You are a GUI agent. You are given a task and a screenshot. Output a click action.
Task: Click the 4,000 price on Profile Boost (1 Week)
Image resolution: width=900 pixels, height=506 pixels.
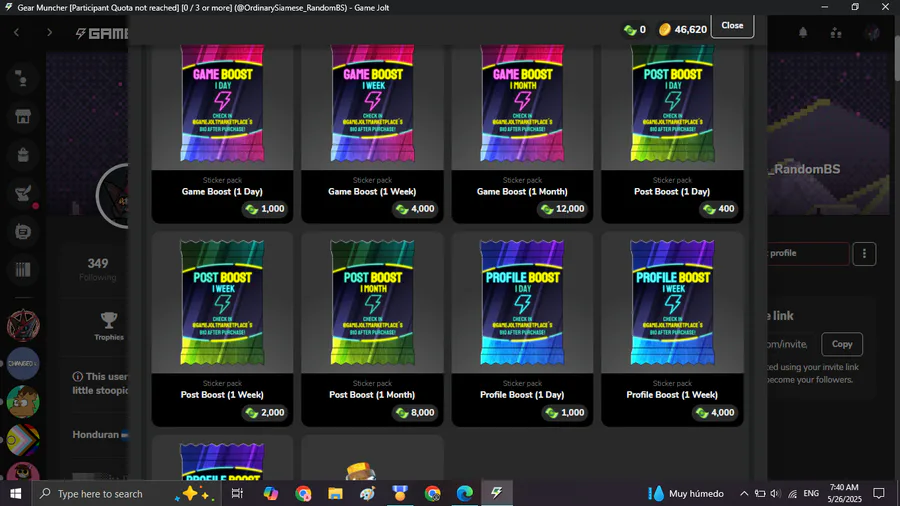(715, 412)
